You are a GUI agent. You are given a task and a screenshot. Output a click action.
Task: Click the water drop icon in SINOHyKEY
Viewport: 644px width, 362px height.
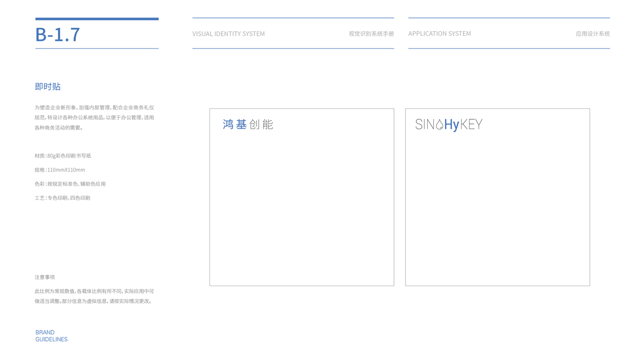[439, 125]
